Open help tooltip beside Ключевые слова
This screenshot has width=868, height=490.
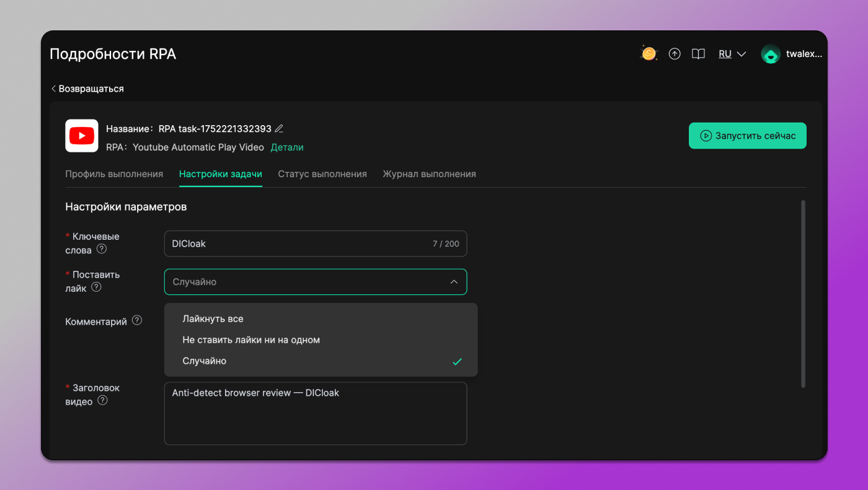coord(103,250)
